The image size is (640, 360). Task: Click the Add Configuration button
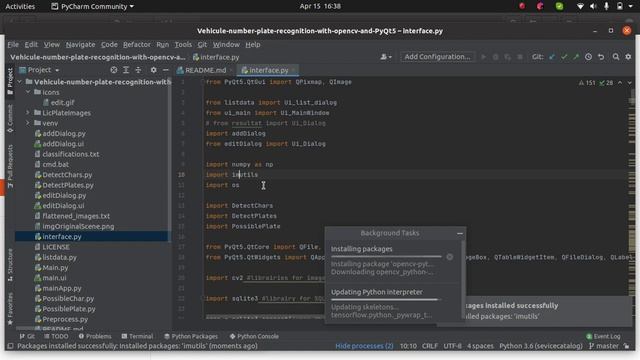click(x=437, y=57)
